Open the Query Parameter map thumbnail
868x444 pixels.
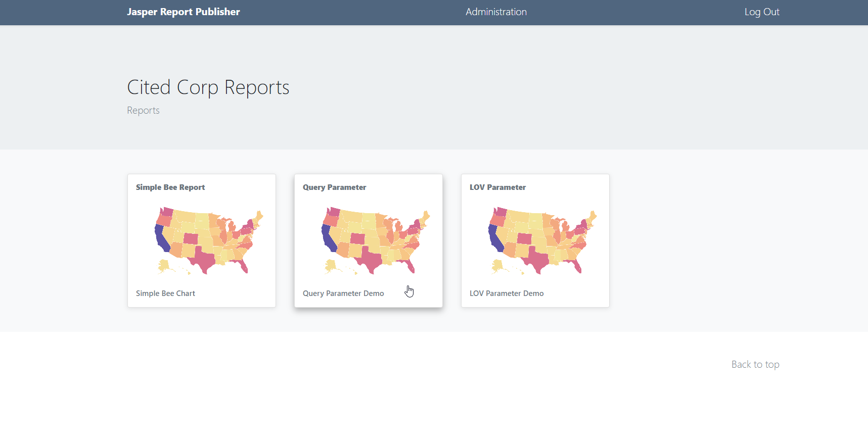tap(376, 240)
